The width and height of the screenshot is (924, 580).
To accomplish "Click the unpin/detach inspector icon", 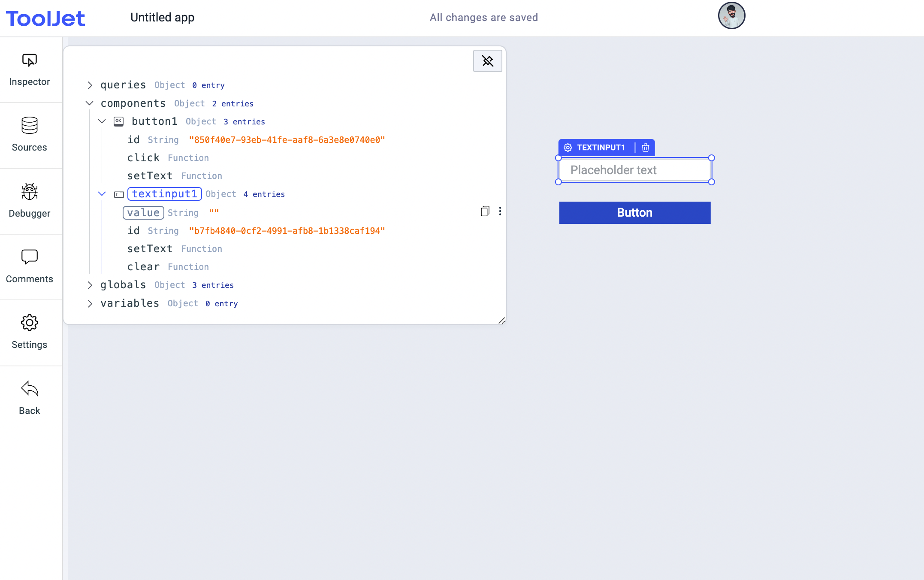I will point(487,61).
